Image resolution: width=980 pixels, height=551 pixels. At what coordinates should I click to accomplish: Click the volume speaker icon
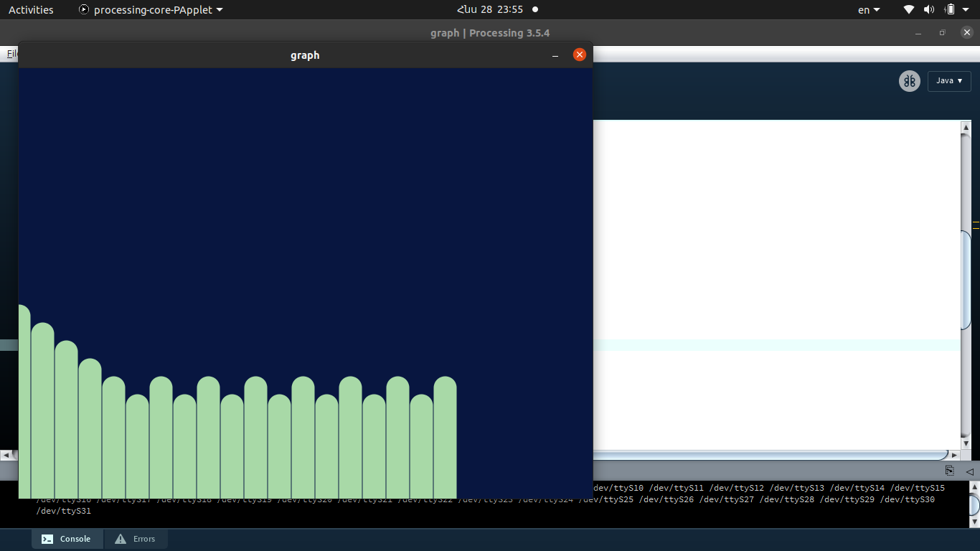point(929,10)
